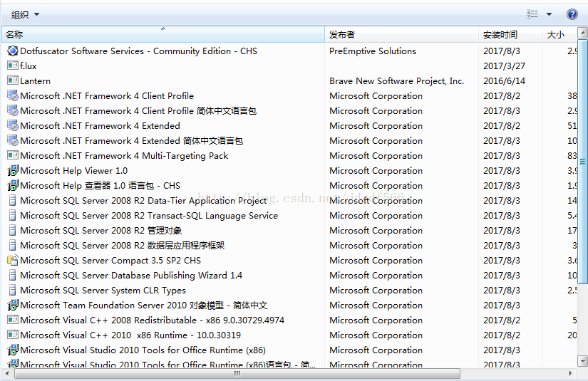Sort by the 名称 column header

tap(163, 34)
